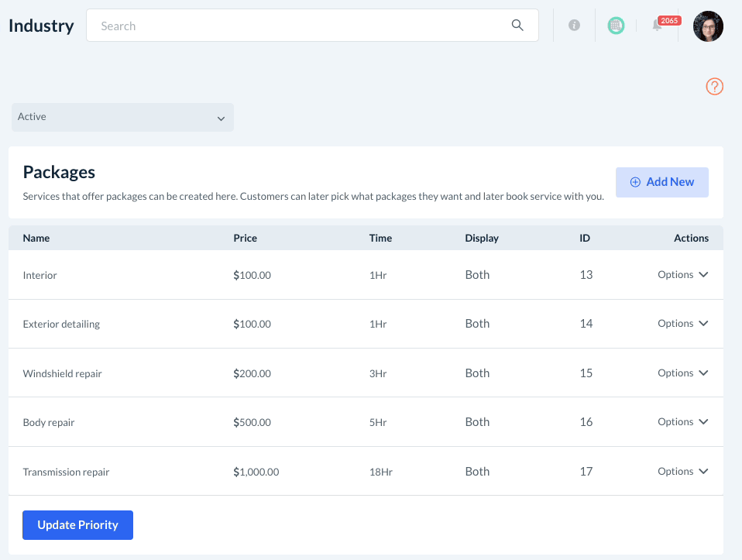742x560 pixels.
Task: Click the Add New package button
Action: point(662,182)
